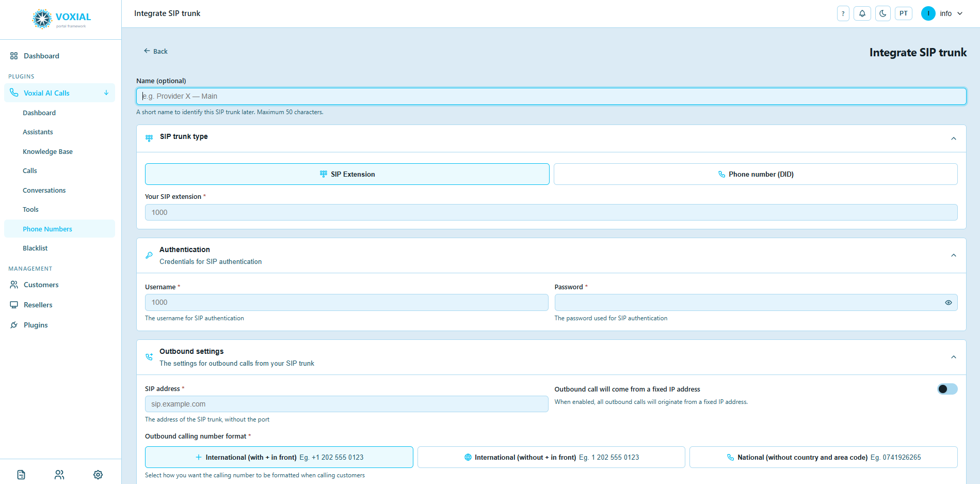Open Assistants in the sidebar

click(x=38, y=132)
